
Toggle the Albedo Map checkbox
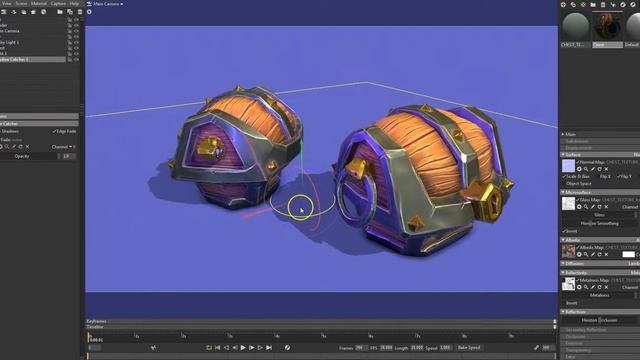click(578, 247)
